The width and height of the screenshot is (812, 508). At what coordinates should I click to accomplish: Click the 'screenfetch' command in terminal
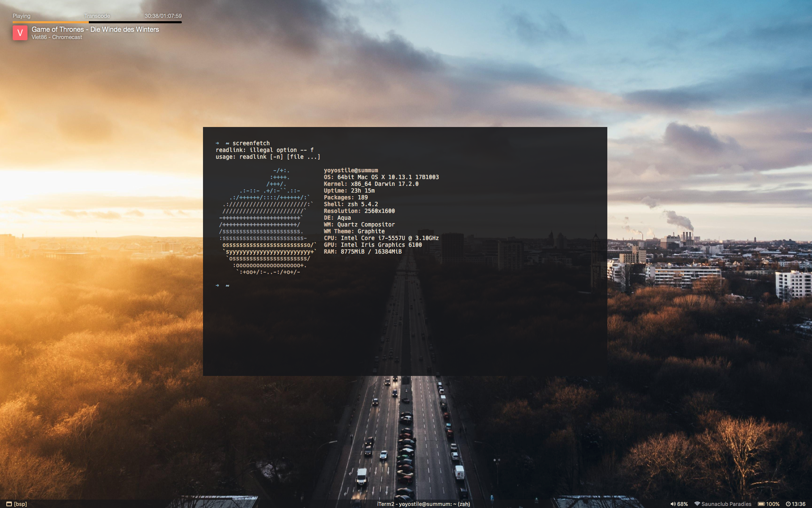(251, 143)
